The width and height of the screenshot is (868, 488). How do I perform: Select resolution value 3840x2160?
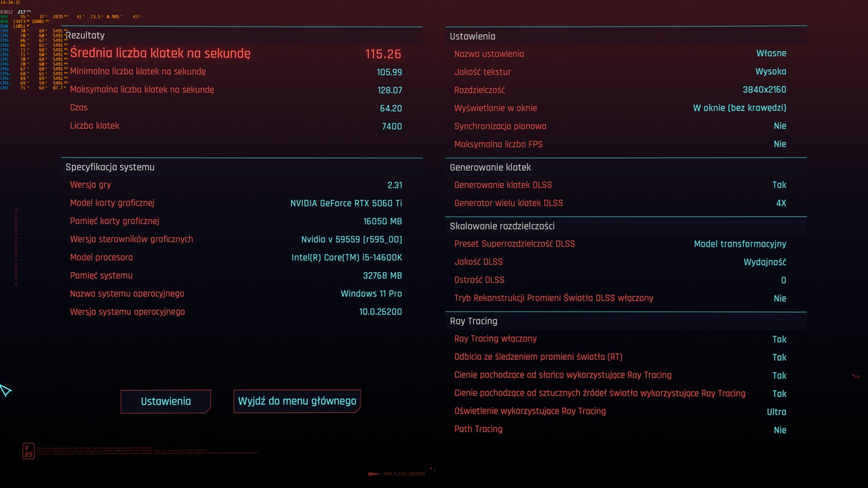pyautogui.click(x=764, y=90)
